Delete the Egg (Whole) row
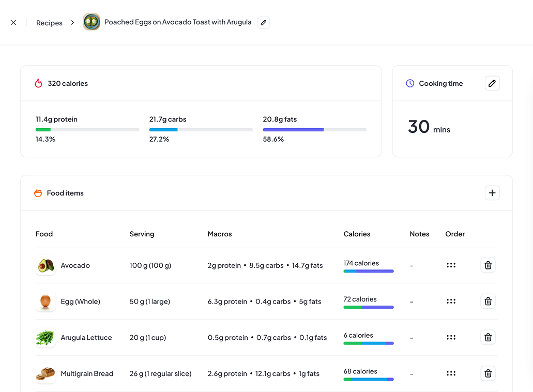 pyautogui.click(x=488, y=301)
